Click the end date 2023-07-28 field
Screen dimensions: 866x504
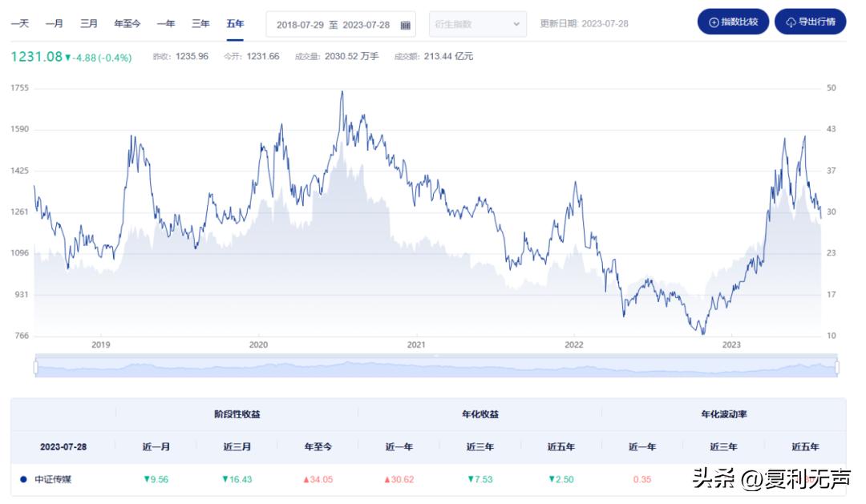pos(366,25)
